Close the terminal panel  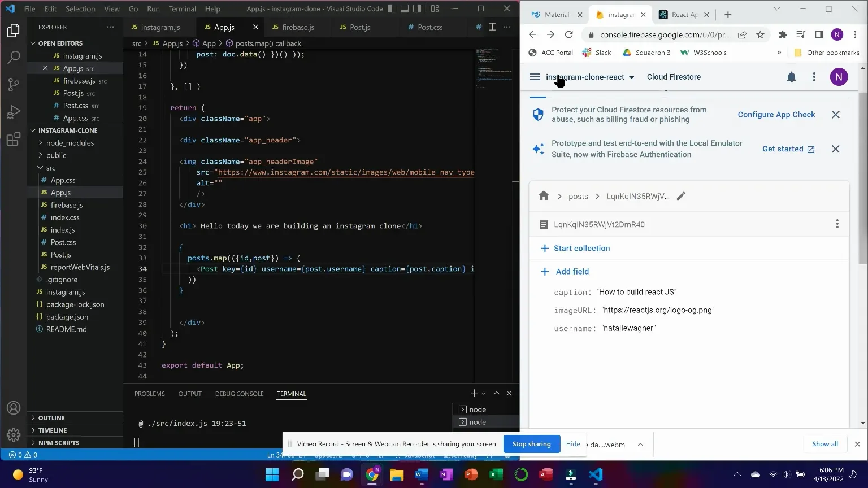tap(509, 393)
